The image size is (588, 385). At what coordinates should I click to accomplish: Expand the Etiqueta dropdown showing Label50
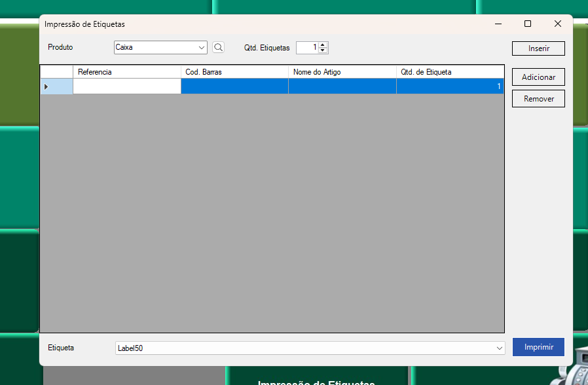[499, 348]
